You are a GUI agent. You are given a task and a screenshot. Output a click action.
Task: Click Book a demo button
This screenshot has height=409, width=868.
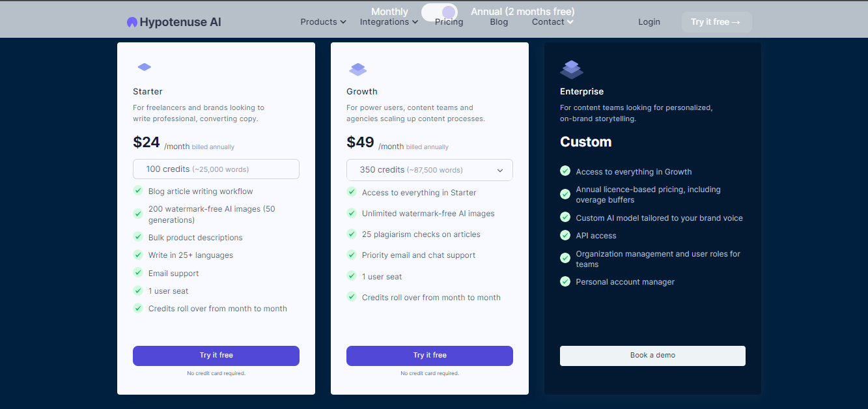652,356
